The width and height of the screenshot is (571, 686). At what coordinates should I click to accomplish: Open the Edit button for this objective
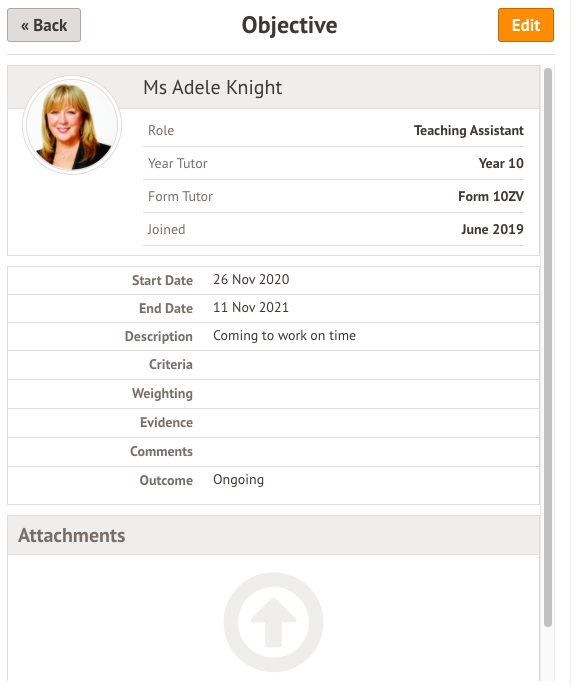pyautogui.click(x=525, y=25)
